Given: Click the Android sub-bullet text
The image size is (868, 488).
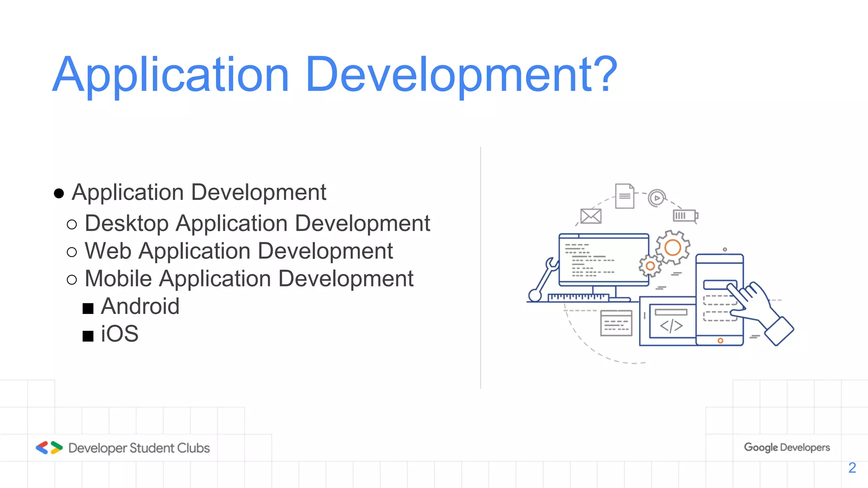Looking at the screenshot, I should [x=140, y=306].
